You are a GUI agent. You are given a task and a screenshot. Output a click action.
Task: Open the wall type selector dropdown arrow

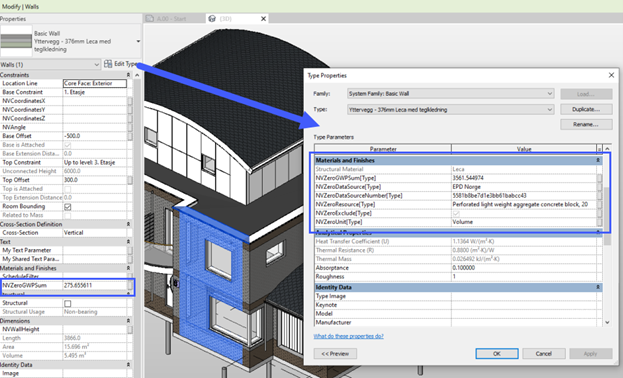(138, 41)
